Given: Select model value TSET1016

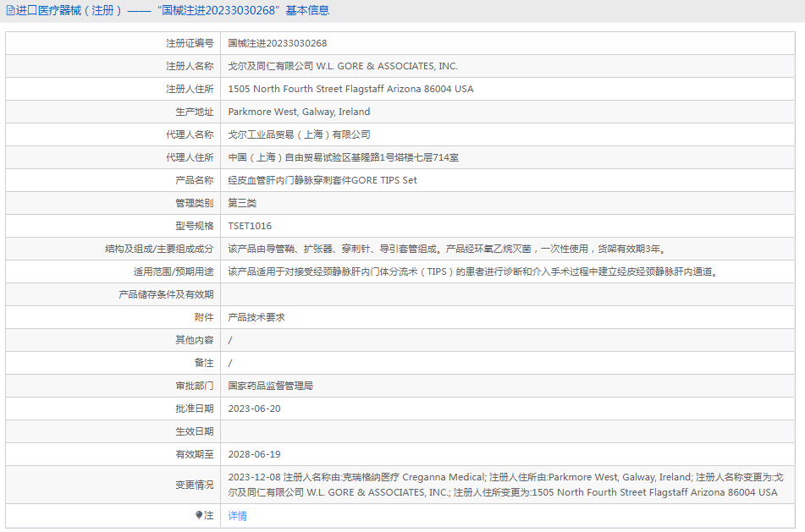Looking at the screenshot, I should point(250,226).
